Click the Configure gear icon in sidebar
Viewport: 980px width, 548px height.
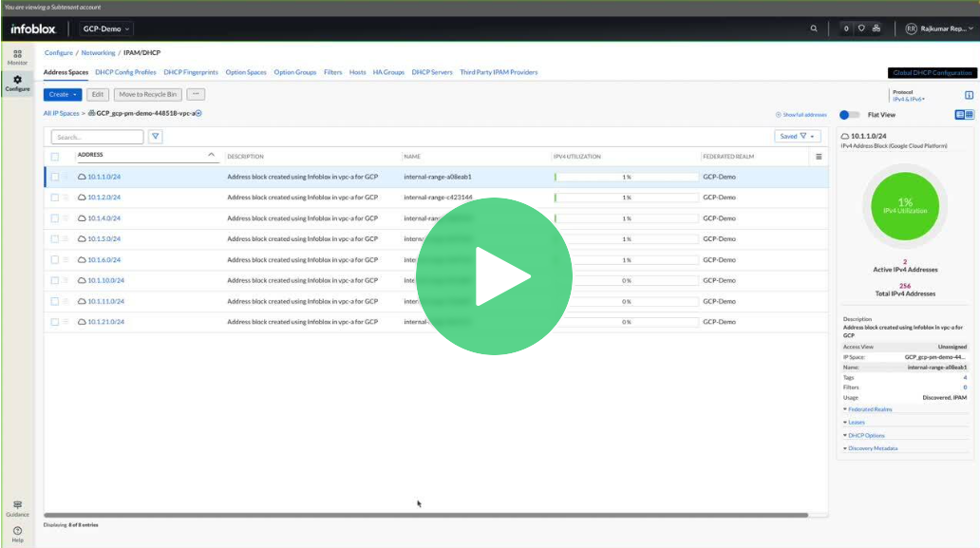pyautogui.click(x=17, y=80)
